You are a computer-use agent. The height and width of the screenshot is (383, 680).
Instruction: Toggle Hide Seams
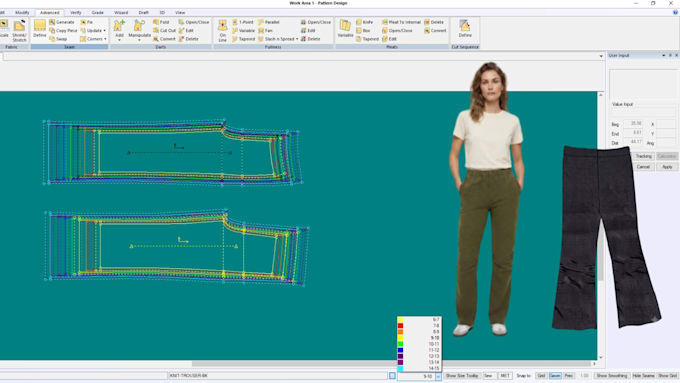coord(643,376)
